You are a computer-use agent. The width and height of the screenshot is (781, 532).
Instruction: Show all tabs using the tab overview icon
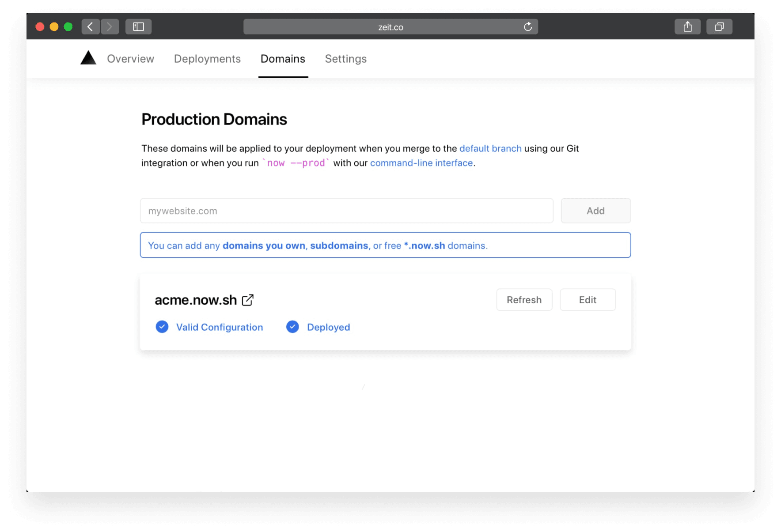tap(719, 26)
